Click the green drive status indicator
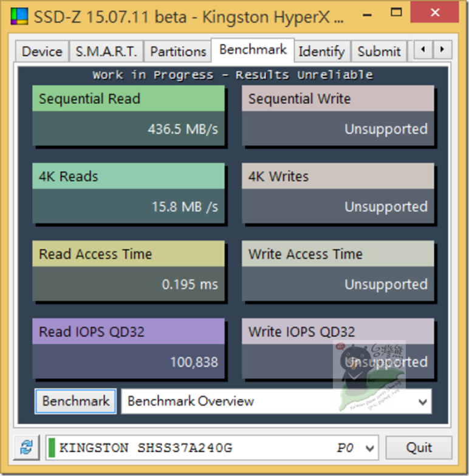Image resolution: width=469 pixels, height=476 pixels. click(52, 447)
